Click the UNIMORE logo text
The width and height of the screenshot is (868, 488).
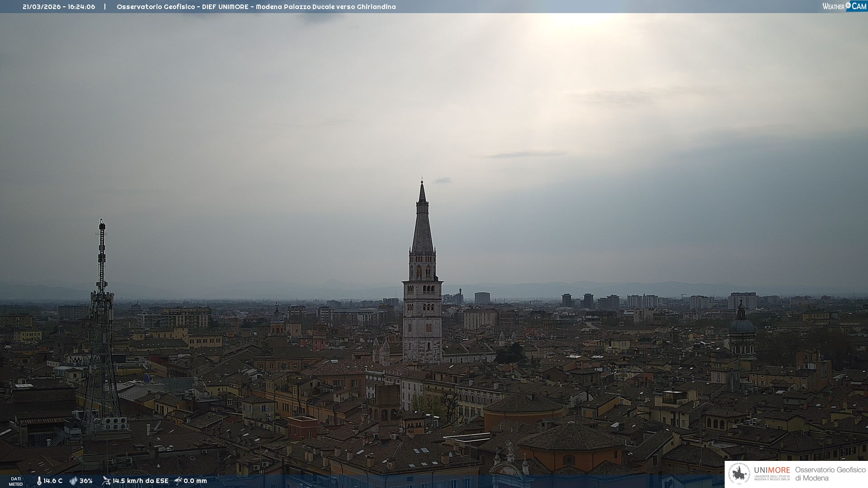(x=772, y=470)
